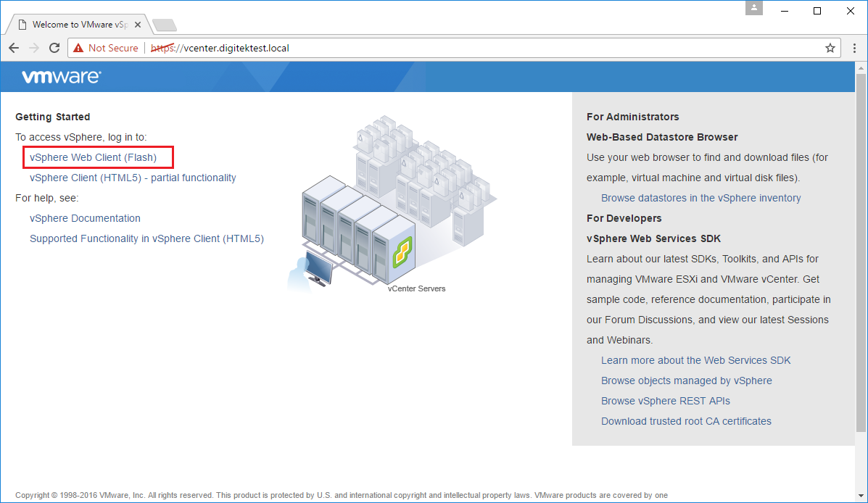The image size is (868, 503).
Task: Reload the vCenter page
Action: (54, 48)
